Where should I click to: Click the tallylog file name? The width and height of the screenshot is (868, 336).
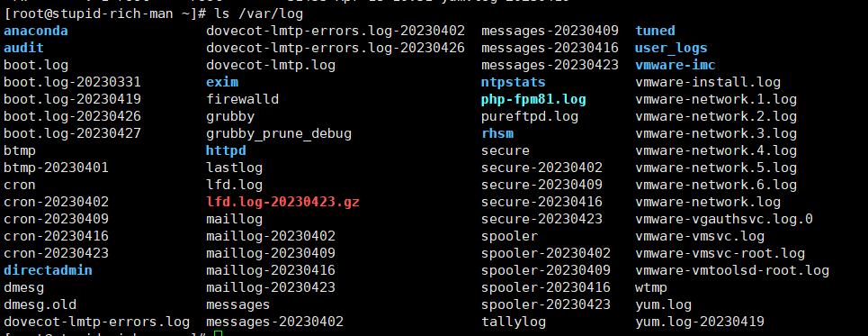pos(514,322)
